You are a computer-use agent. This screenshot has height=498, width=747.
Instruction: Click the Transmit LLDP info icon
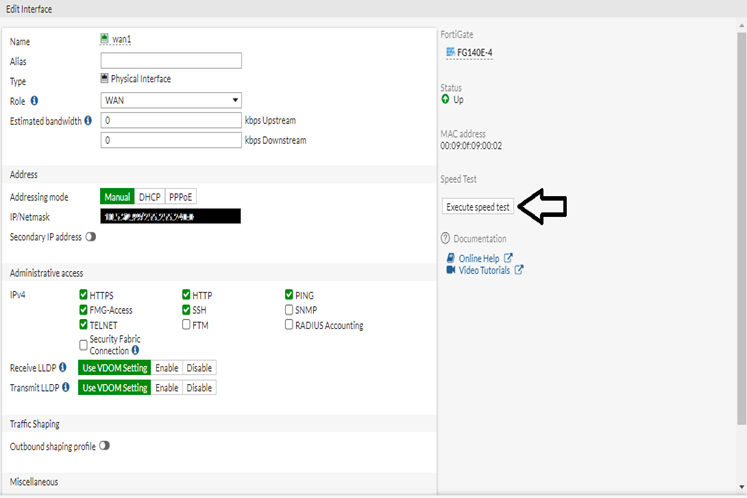coord(66,387)
